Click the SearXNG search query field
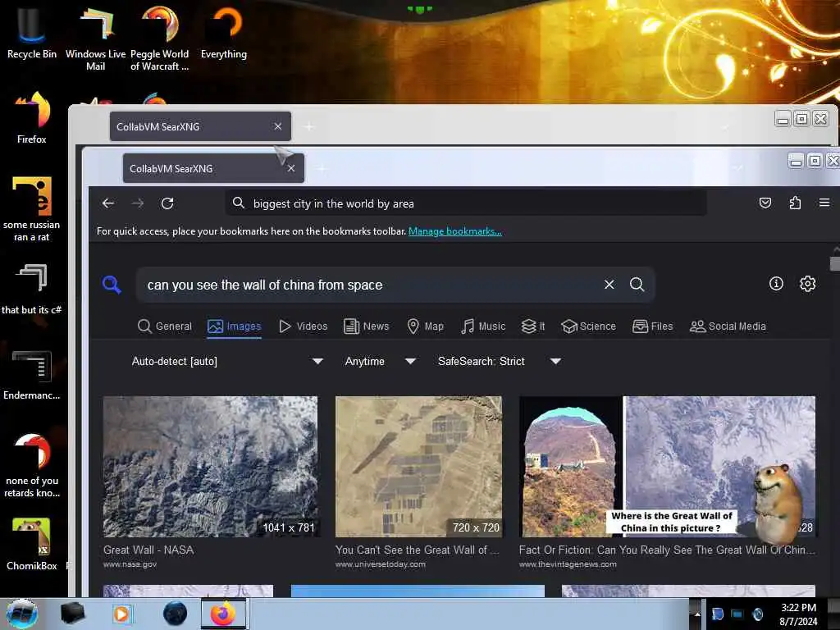 (x=370, y=285)
